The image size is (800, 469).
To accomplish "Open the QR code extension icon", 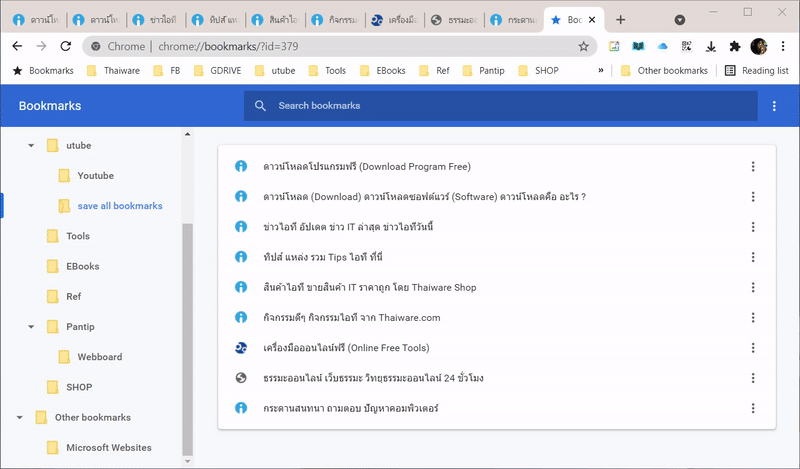I will pyautogui.click(x=687, y=46).
